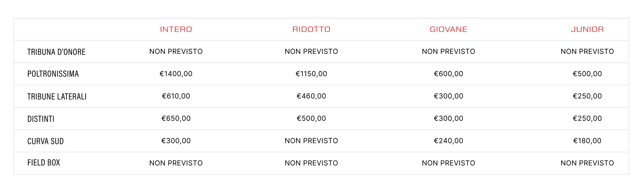Click the INTERO column header
The height and width of the screenshot is (190, 644).
coord(176,29)
